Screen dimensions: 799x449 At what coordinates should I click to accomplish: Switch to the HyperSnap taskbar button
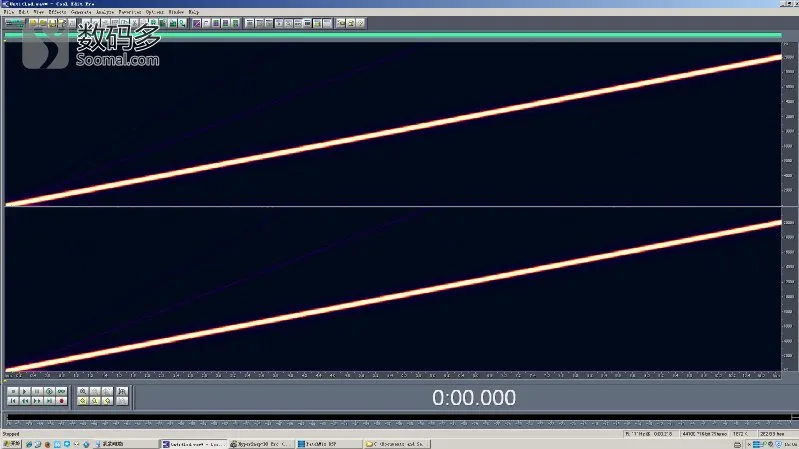click(260, 444)
